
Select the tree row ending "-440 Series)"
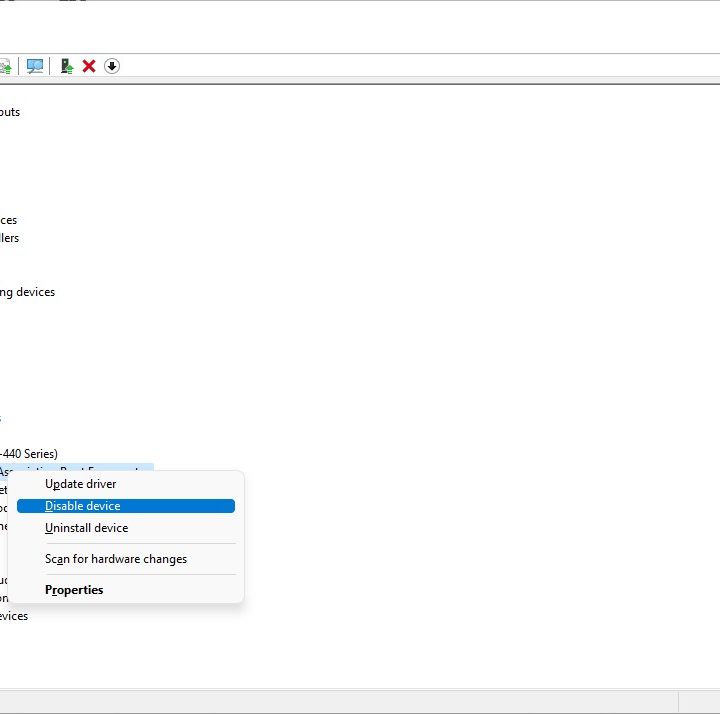pyautogui.click(x=28, y=454)
